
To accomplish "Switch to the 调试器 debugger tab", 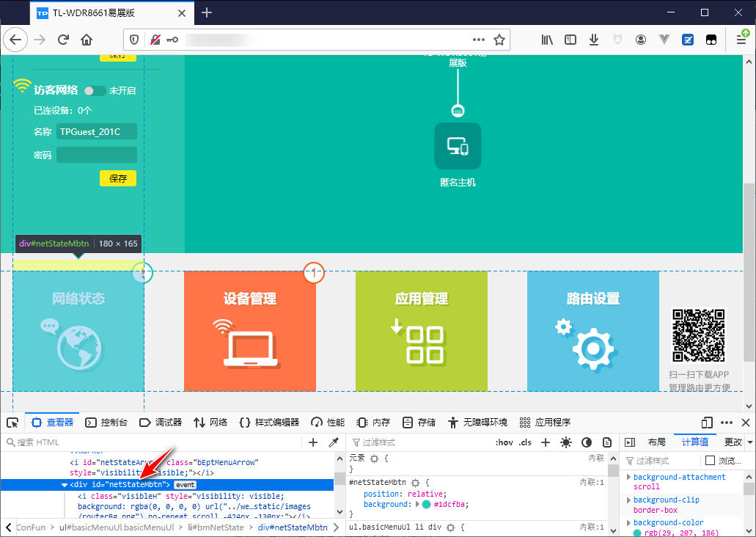I will coord(161,423).
